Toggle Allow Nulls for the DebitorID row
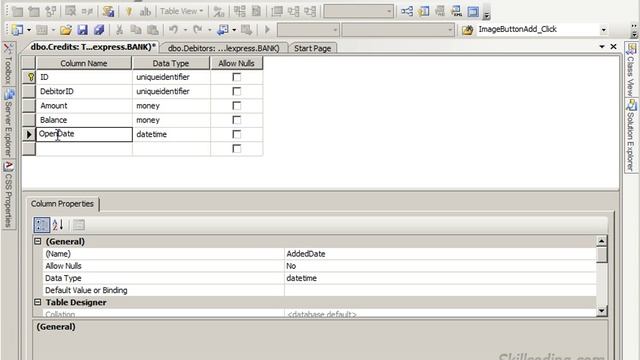640x360 pixels. click(x=236, y=91)
